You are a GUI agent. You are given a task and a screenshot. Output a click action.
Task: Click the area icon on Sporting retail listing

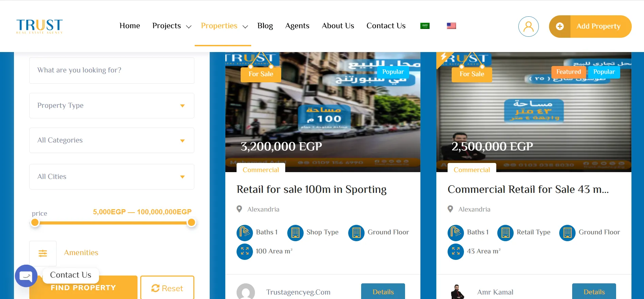pyautogui.click(x=244, y=251)
